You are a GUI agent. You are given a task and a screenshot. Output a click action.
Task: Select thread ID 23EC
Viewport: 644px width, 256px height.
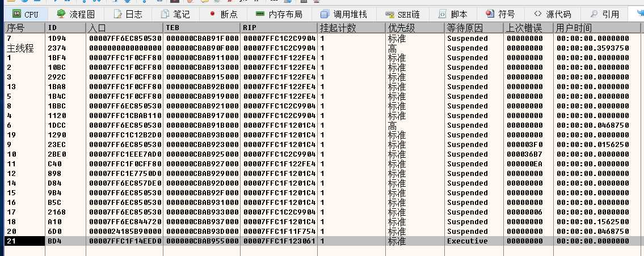57,145
